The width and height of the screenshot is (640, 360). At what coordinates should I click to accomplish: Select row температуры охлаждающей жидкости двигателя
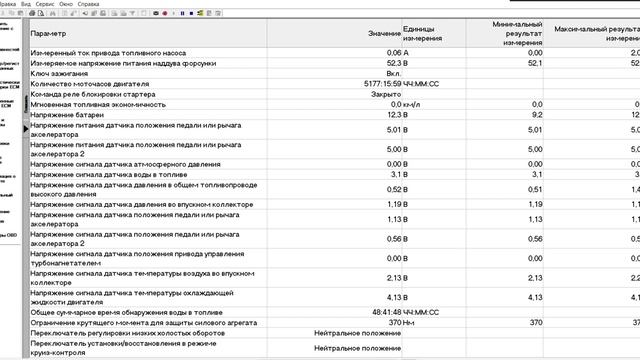click(335, 298)
